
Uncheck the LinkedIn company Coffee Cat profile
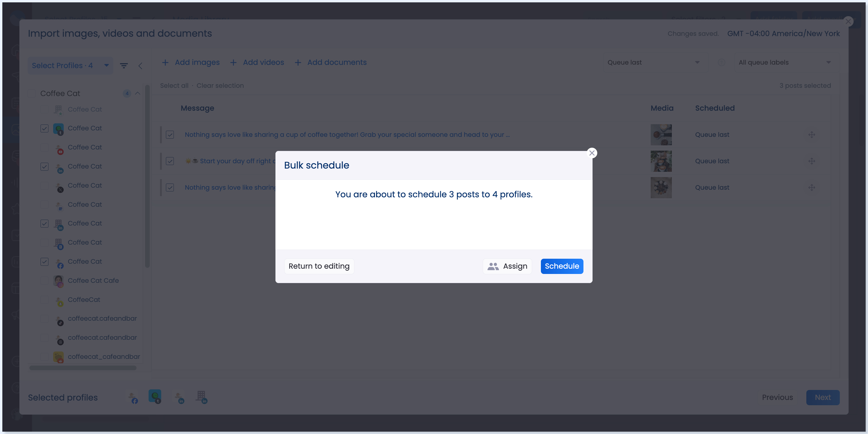coord(44,223)
